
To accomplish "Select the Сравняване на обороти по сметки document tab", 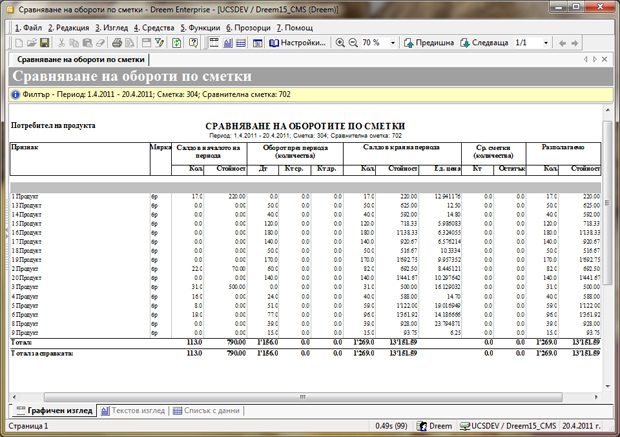I will click(x=80, y=59).
